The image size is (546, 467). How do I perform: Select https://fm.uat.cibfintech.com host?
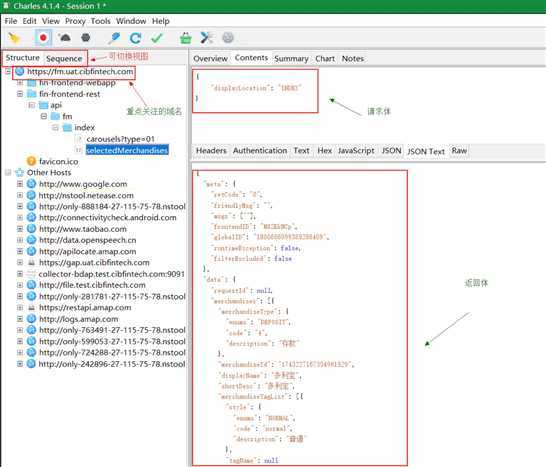pos(80,71)
